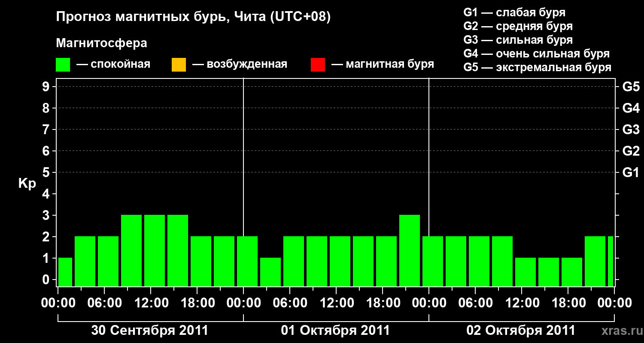Click the date label 30 Сентября 2011

[x=150, y=331]
